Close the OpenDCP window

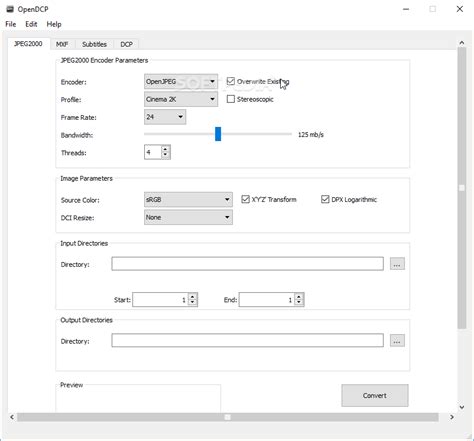460,9
